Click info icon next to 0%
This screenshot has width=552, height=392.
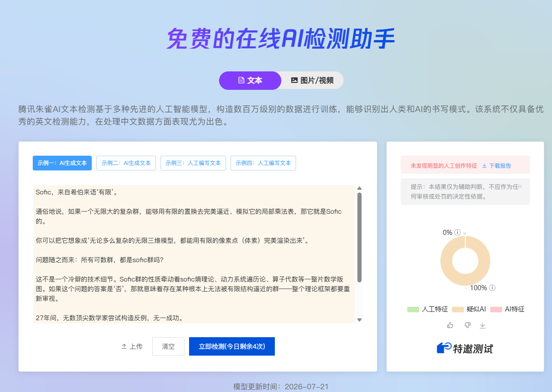click(457, 232)
